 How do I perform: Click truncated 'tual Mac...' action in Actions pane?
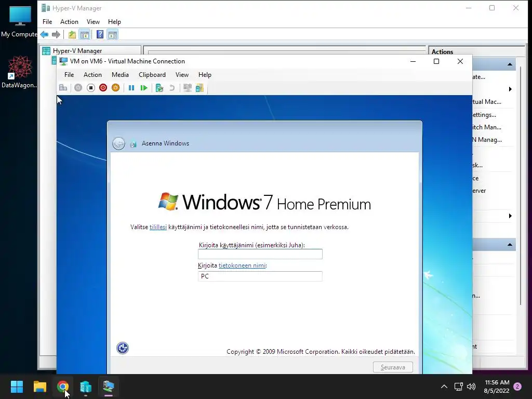[x=487, y=102]
